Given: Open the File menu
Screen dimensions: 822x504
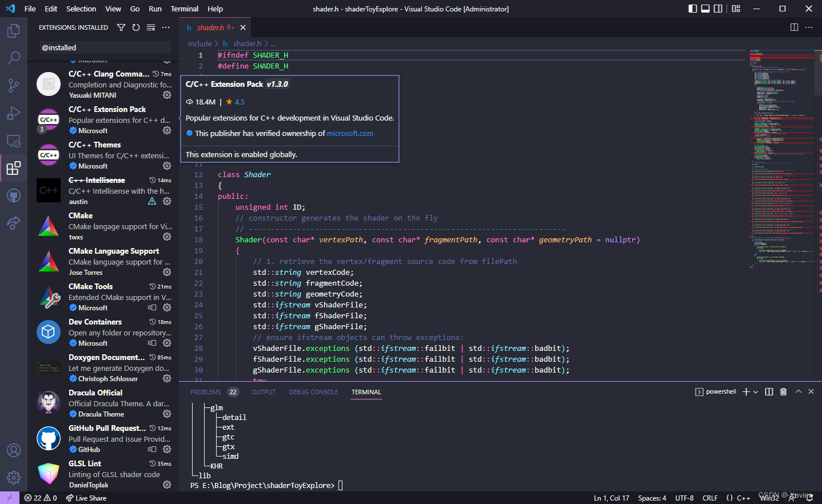Looking at the screenshot, I should [30, 9].
